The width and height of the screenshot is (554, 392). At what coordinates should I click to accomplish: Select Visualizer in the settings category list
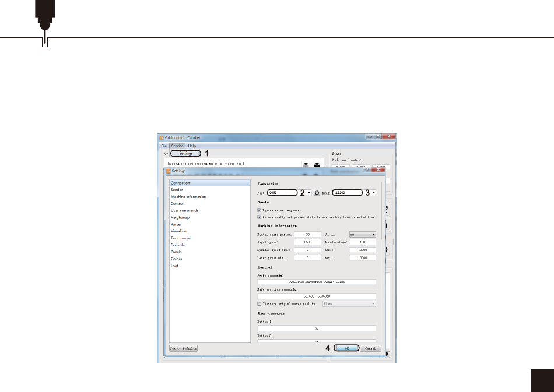coord(179,231)
